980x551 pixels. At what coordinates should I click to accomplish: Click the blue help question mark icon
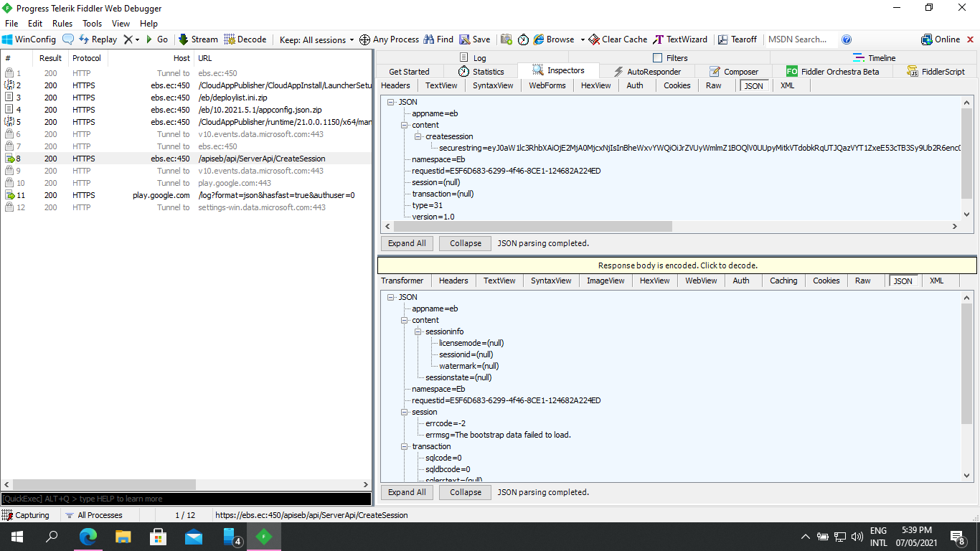click(847, 39)
